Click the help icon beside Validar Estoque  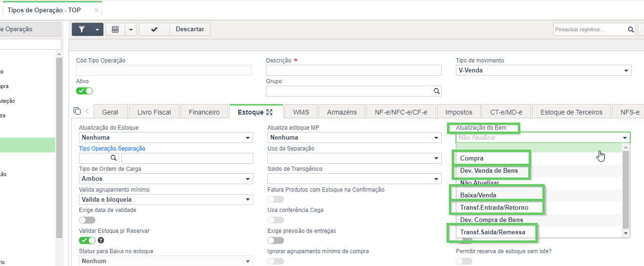click(x=101, y=240)
